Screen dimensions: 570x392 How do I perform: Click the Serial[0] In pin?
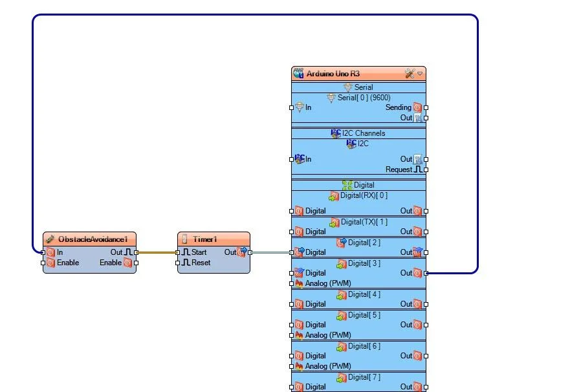tap(300, 107)
